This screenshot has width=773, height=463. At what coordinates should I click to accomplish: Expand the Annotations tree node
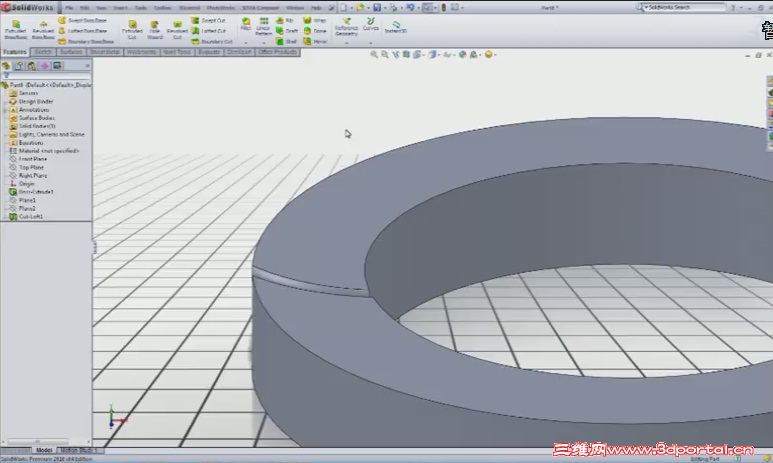[x=5, y=110]
